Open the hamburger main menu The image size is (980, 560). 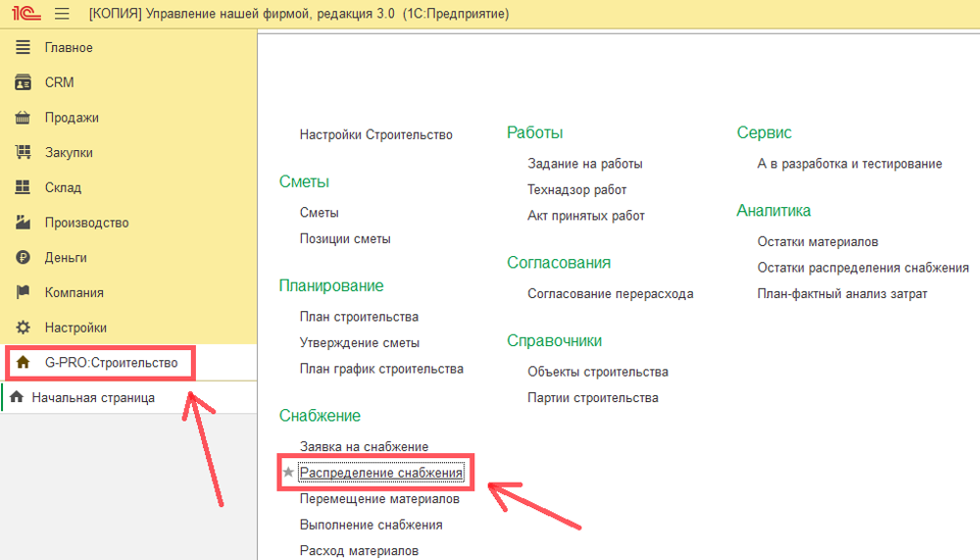[x=62, y=14]
